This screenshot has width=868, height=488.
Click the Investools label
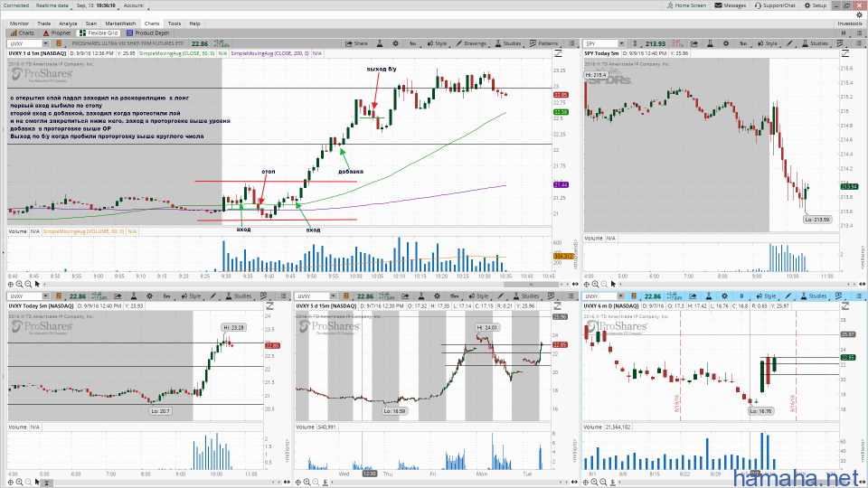(x=849, y=23)
